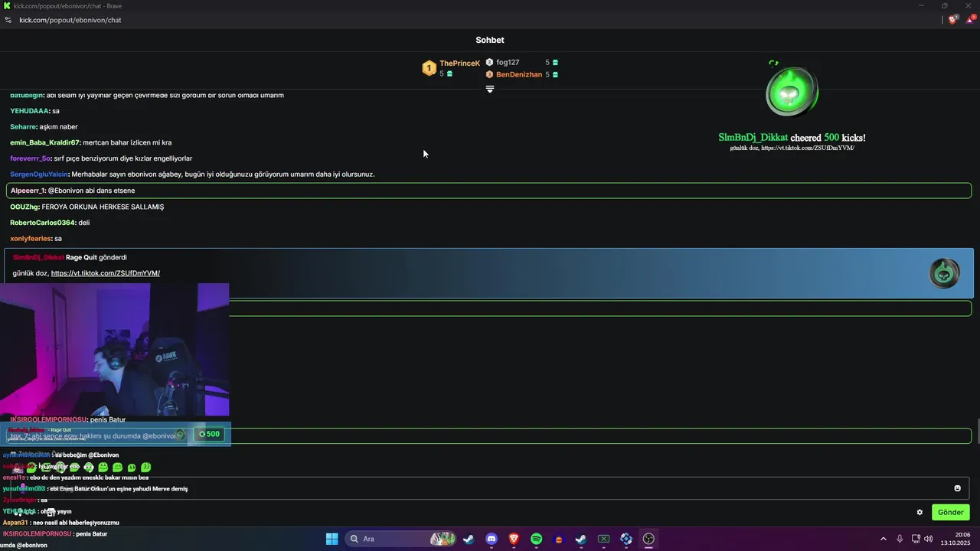
Task: Click the microphone tray icon
Action: 900,539
